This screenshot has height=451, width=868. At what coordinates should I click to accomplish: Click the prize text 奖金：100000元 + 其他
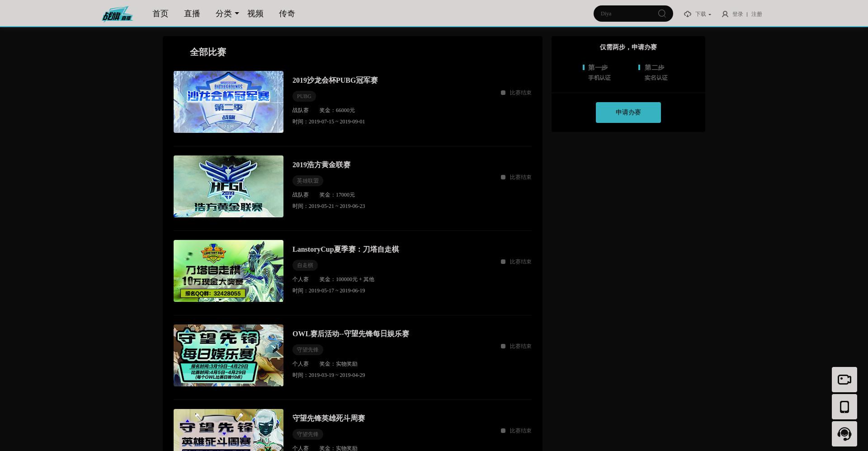pyautogui.click(x=347, y=279)
